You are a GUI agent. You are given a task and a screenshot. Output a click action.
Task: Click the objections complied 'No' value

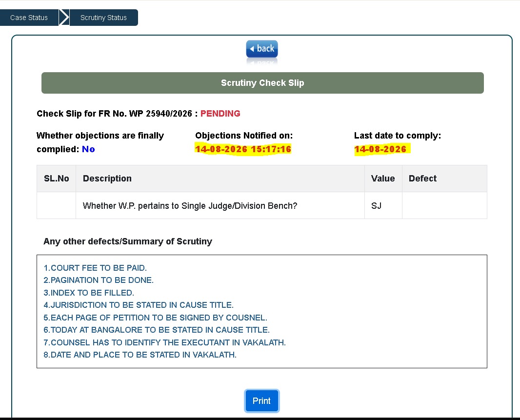coord(88,149)
